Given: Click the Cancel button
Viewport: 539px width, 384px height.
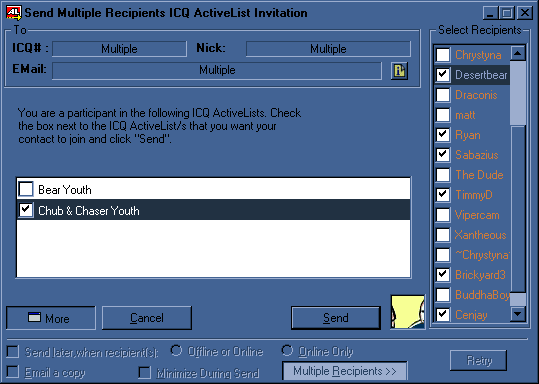Looking at the screenshot, I should pyautogui.click(x=147, y=318).
